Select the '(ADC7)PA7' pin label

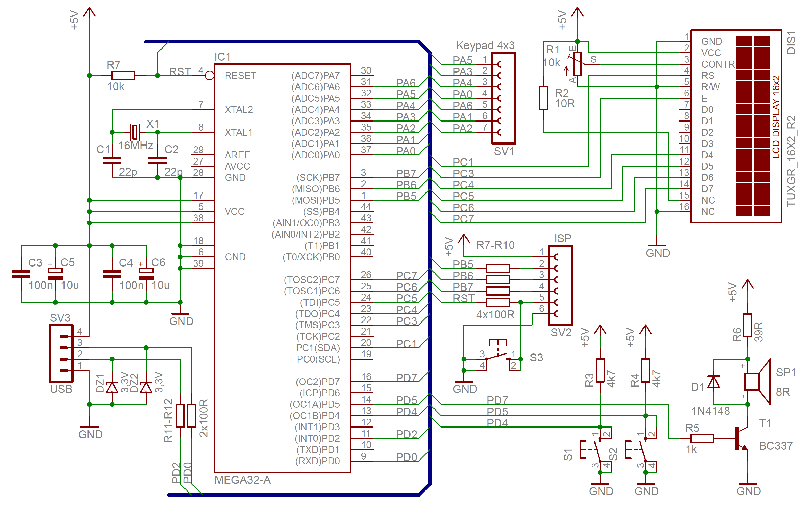pyautogui.click(x=316, y=75)
